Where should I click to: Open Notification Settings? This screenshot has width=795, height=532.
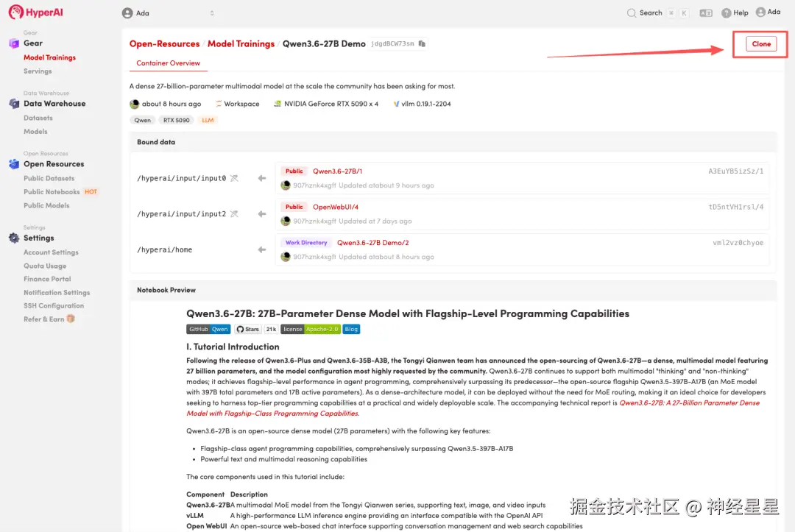[57, 292]
